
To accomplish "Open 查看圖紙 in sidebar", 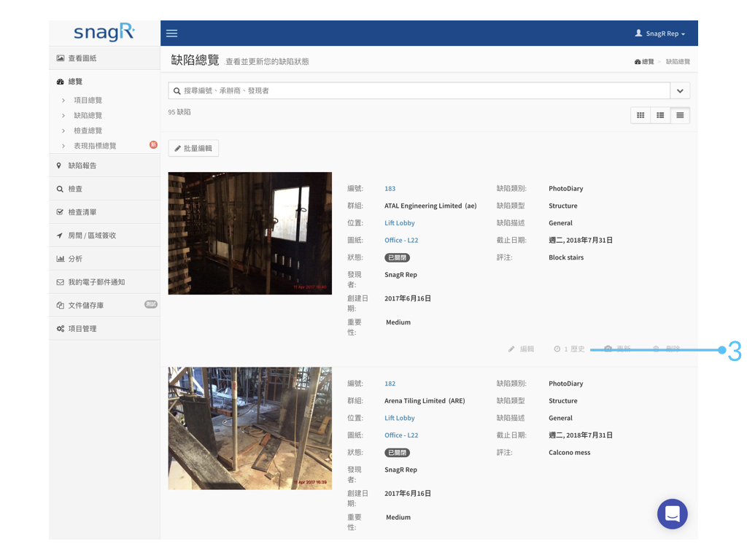I will (104, 58).
